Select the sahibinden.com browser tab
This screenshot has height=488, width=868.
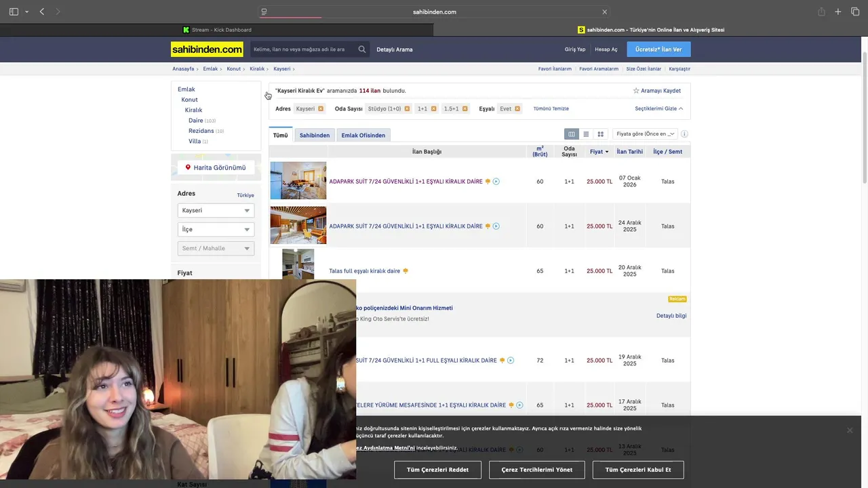point(651,30)
